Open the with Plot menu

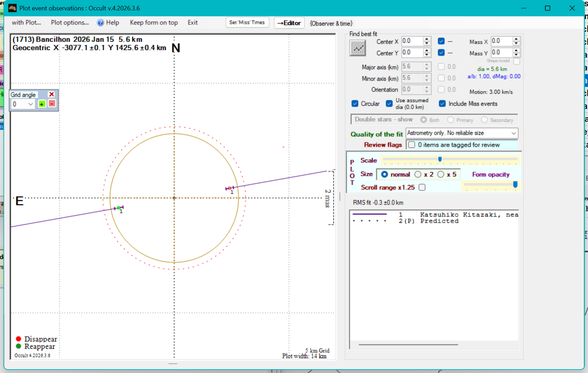tap(26, 23)
